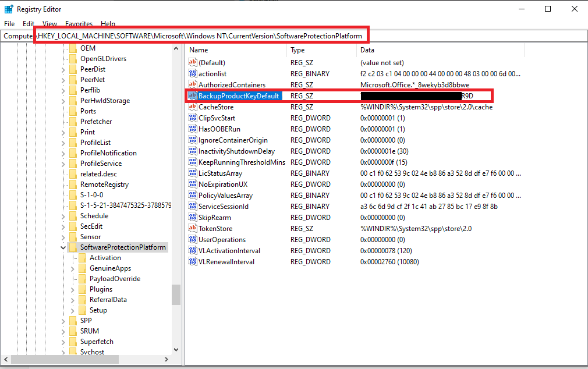Screen dimensions: 588x369
Task: Open the Edit menu
Action: coord(28,24)
